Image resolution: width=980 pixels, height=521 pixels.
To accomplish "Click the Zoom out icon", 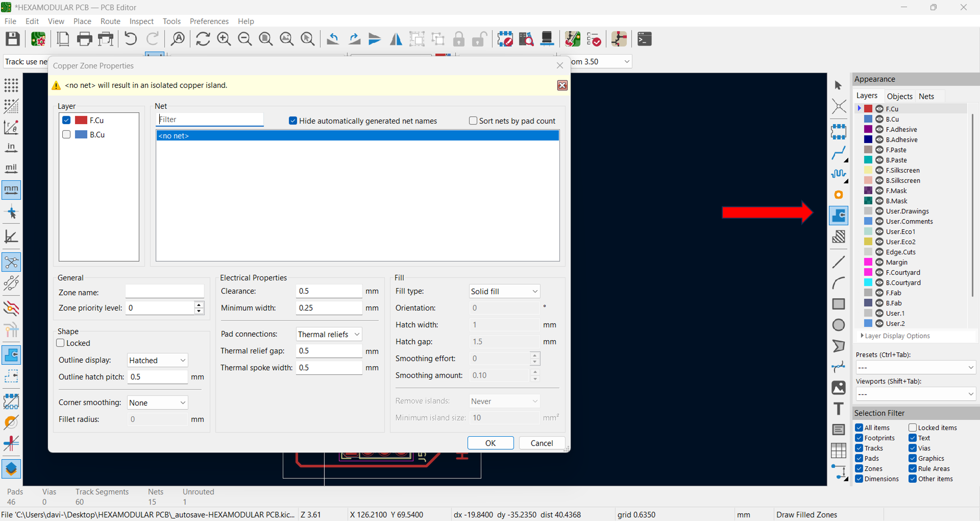I will click(x=245, y=39).
